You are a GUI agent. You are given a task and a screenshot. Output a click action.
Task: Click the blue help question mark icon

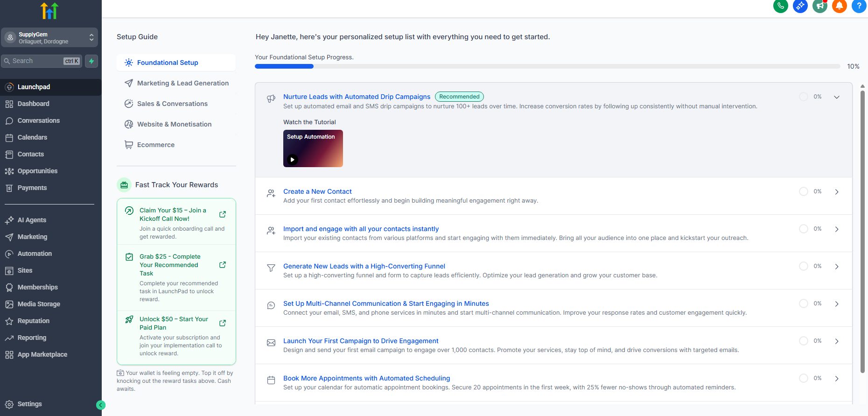coord(859,6)
